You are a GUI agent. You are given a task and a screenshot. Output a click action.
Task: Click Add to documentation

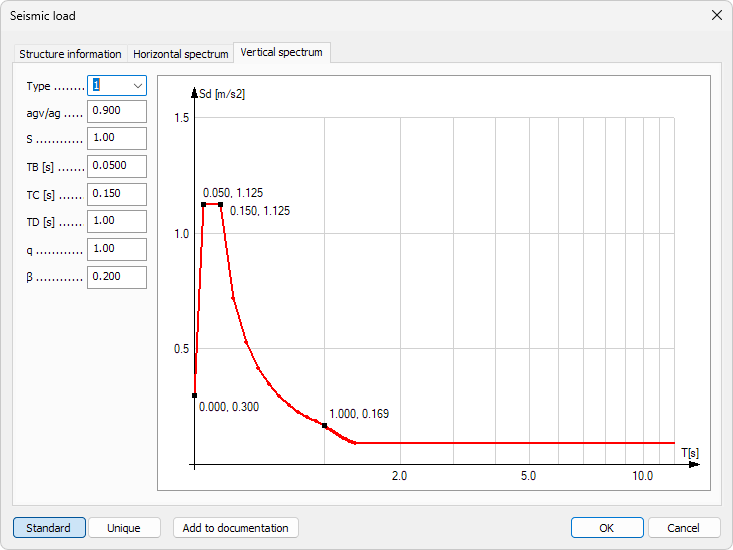pyautogui.click(x=236, y=528)
